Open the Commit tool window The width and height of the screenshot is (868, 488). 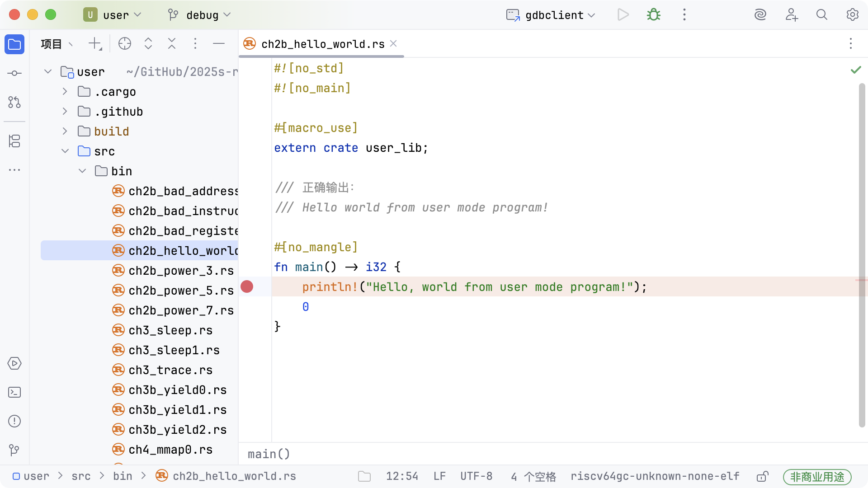point(14,73)
